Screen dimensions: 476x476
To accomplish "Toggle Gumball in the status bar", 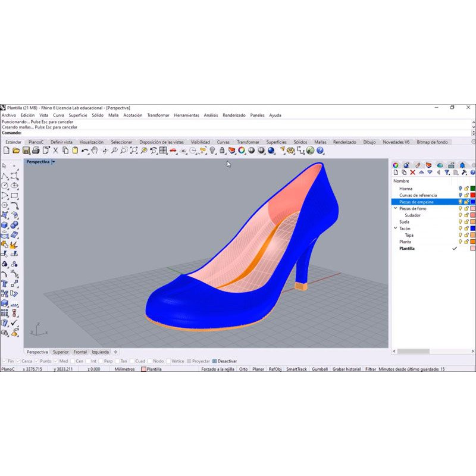I will click(320, 369).
